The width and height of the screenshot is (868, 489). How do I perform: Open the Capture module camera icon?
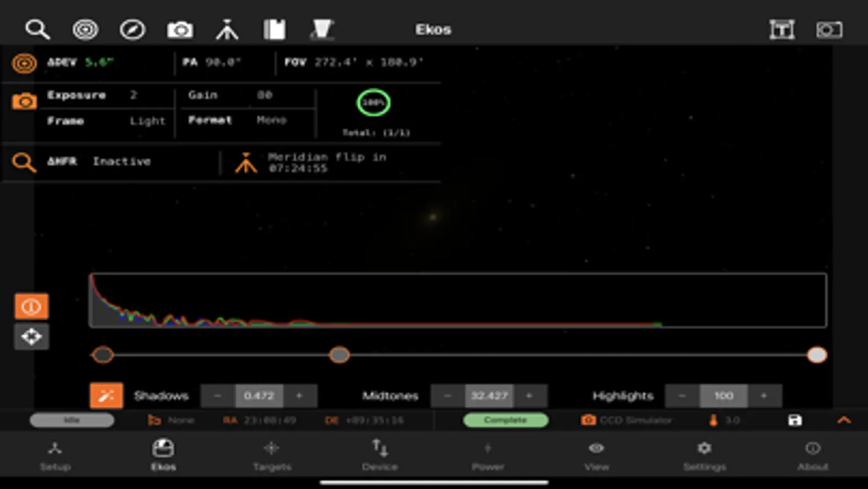[x=180, y=30]
